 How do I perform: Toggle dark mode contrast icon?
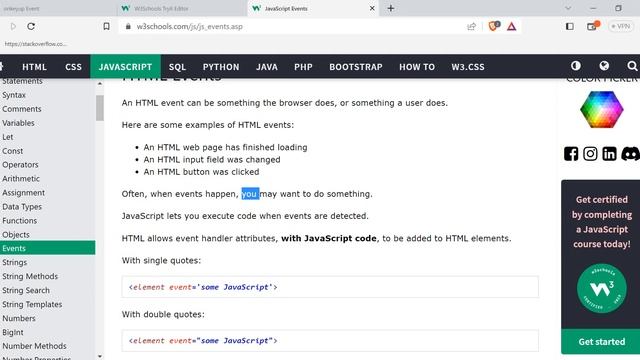coord(576,66)
